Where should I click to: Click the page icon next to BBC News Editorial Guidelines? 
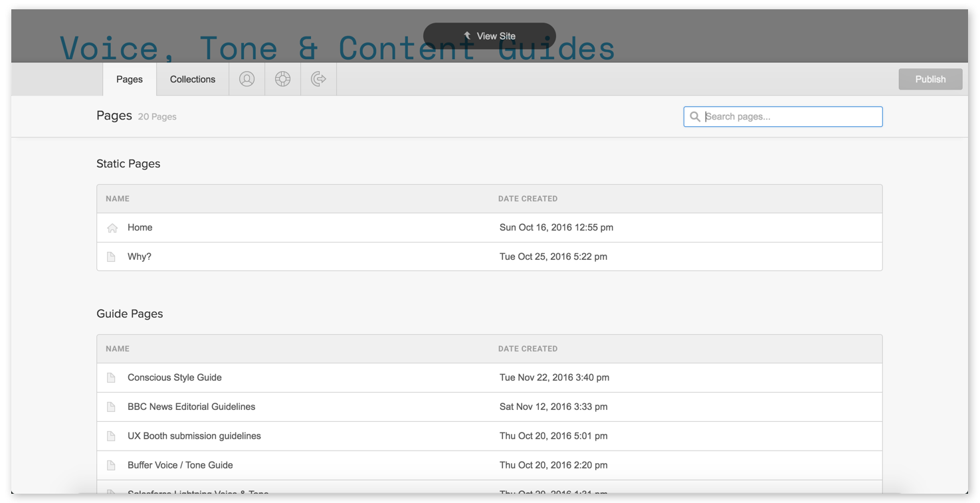click(111, 406)
